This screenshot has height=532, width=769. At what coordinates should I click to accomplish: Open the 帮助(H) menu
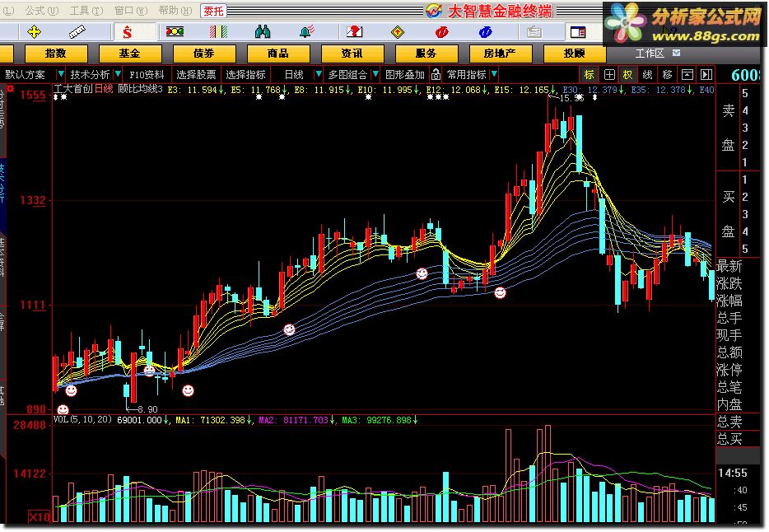pyautogui.click(x=175, y=11)
